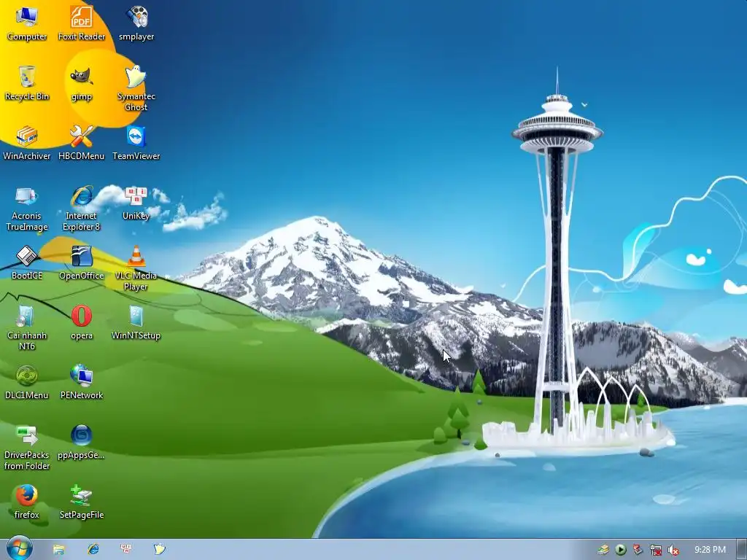Screen dimensions: 747x560
Task: Select Acronis TrueImage icon
Action: pos(27,209)
